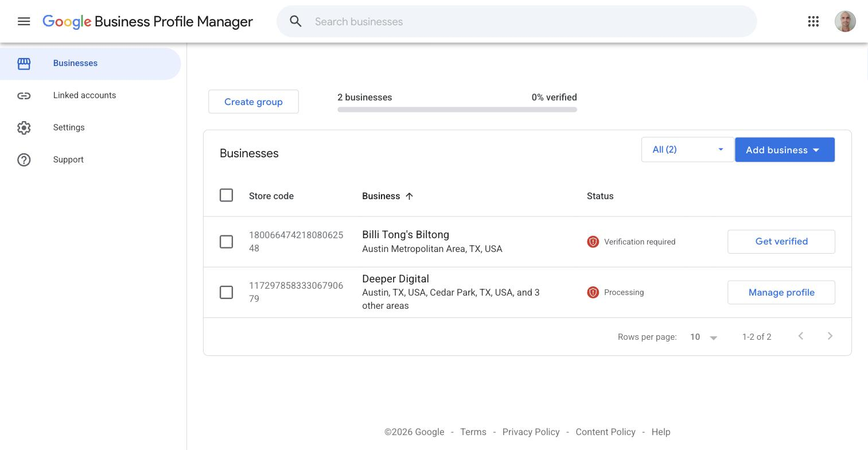Click the Business column header
The width and height of the screenshot is (868, 450).
381,196
